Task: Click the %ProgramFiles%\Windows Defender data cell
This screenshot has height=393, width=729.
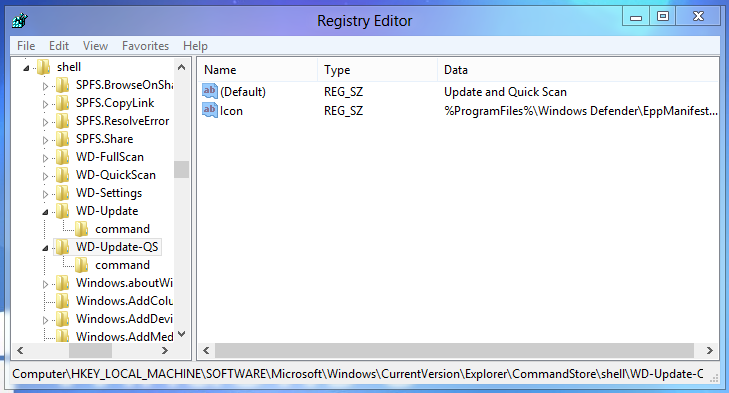Action: click(x=581, y=111)
